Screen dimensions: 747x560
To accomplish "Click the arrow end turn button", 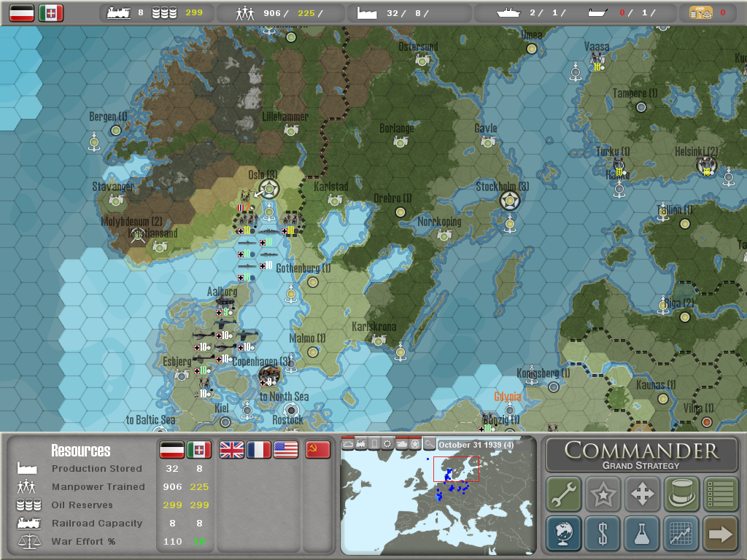I will pyautogui.click(x=720, y=533).
